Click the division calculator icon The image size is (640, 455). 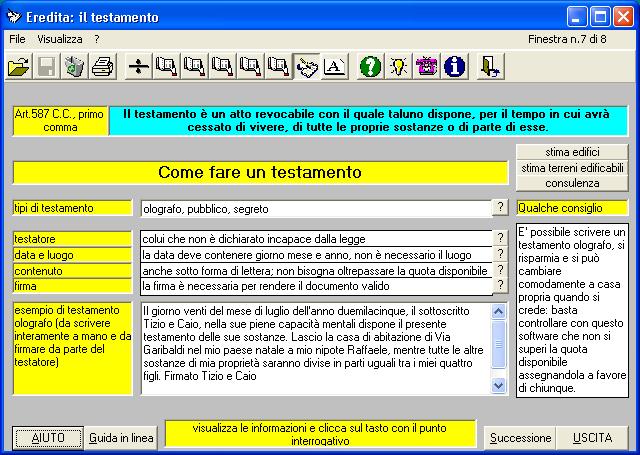click(138, 67)
